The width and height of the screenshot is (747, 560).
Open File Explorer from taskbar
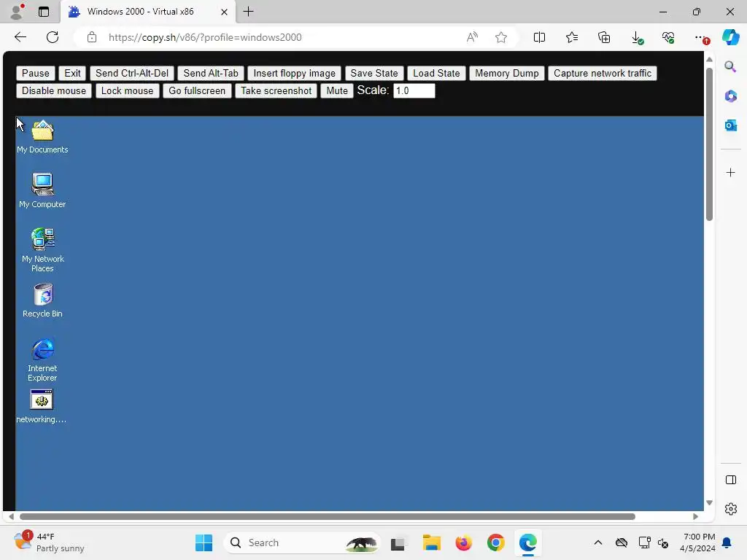click(432, 542)
